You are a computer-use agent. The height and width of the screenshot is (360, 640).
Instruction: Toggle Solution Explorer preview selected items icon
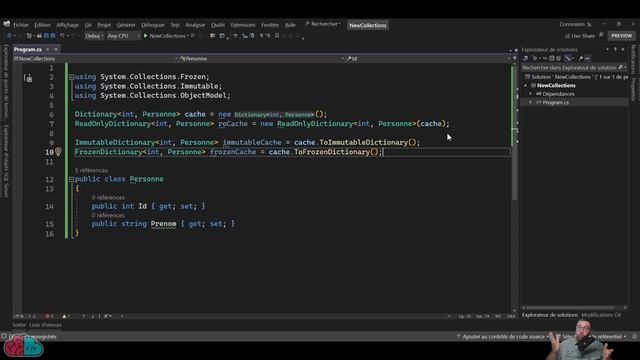[587, 58]
